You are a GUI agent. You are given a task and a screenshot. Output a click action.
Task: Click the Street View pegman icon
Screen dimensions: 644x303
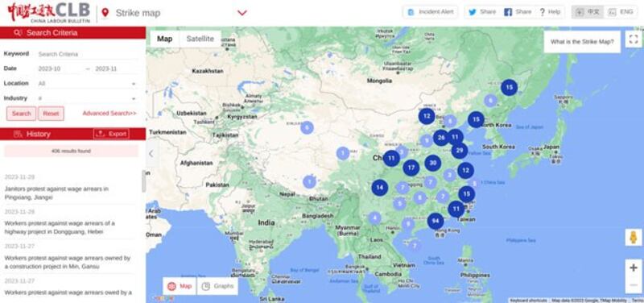(634, 238)
